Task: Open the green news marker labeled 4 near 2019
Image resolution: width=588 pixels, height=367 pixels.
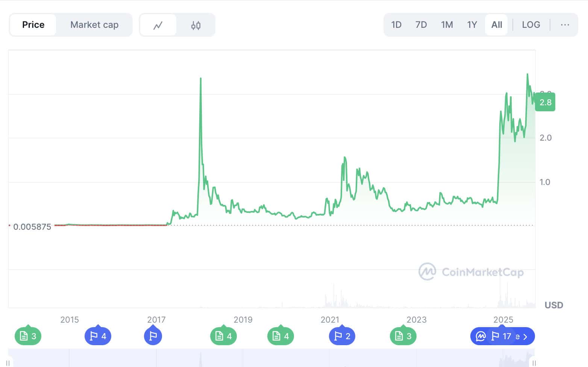Action: pos(223,336)
